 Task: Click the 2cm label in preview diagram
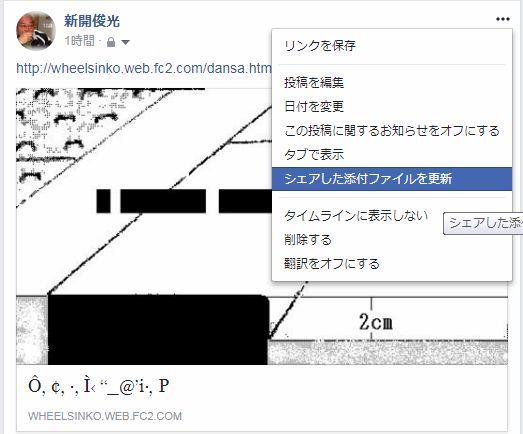[376, 322]
